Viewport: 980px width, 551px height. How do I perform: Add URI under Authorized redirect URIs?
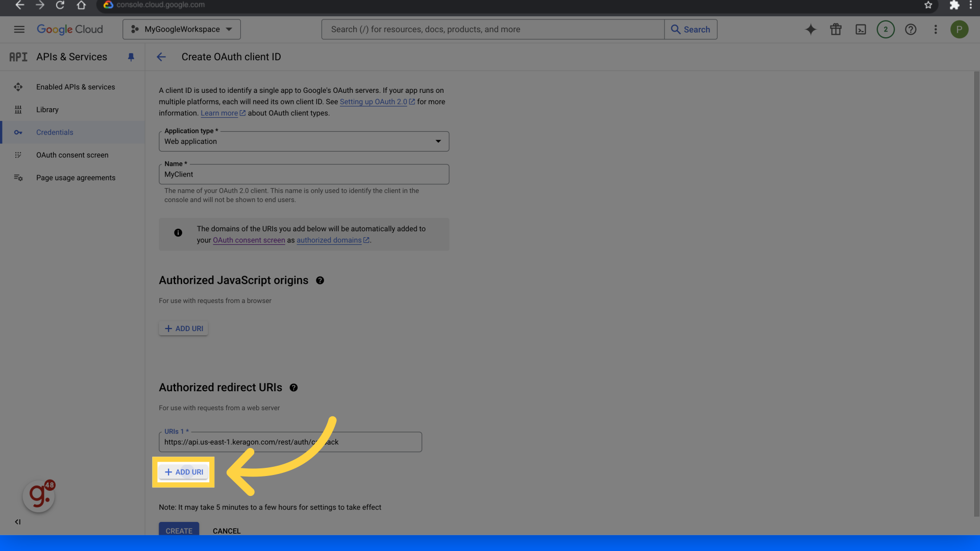pyautogui.click(x=183, y=472)
